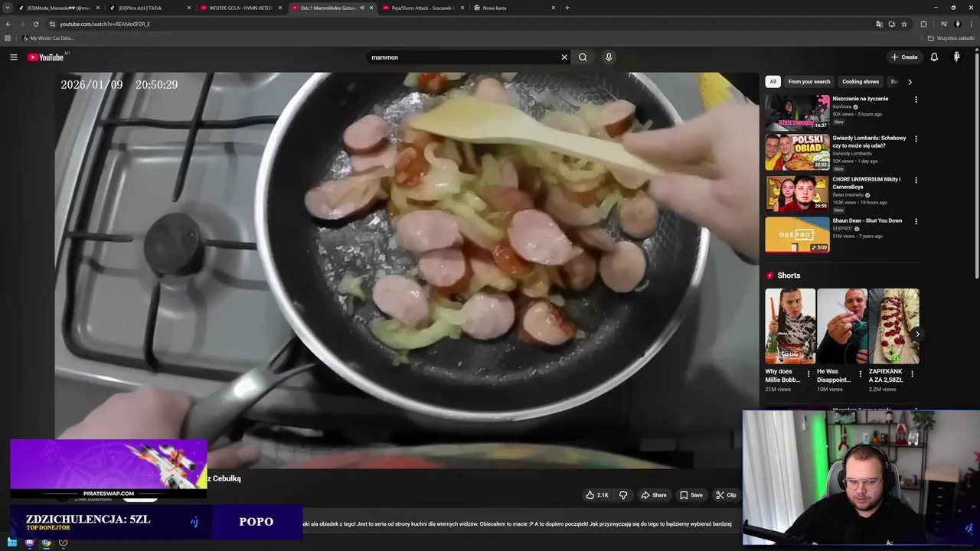Show next Shorts with the right arrow

point(916,334)
